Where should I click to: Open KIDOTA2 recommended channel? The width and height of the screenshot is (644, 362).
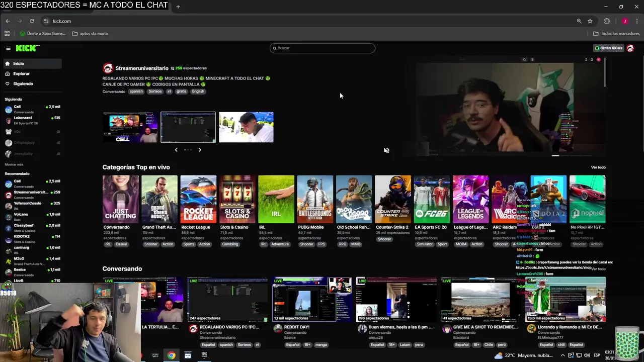pyautogui.click(x=32, y=238)
